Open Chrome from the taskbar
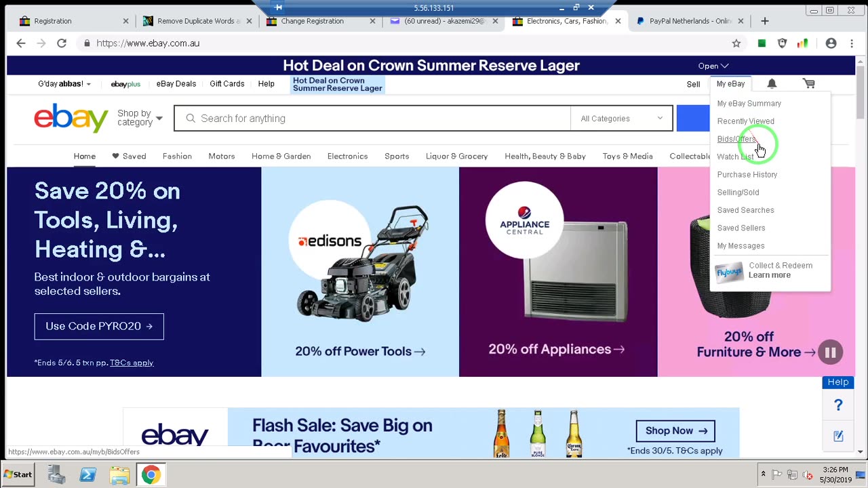The width and height of the screenshot is (868, 488). [x=151, y=474]
